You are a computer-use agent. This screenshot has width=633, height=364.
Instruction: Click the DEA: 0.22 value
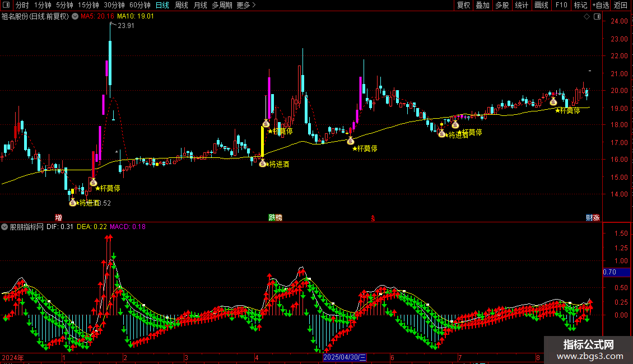click(x=92, y=227)
